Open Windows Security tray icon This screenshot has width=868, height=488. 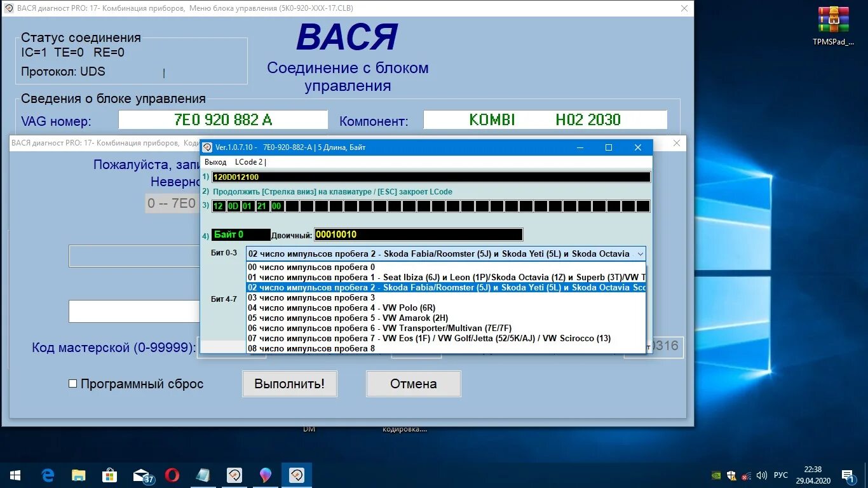[731, 475]
